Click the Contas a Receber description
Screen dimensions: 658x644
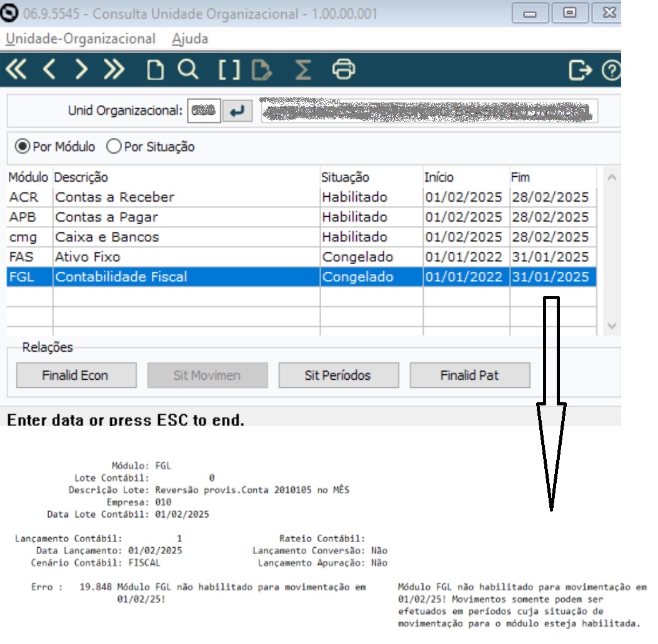coord(114,197)
